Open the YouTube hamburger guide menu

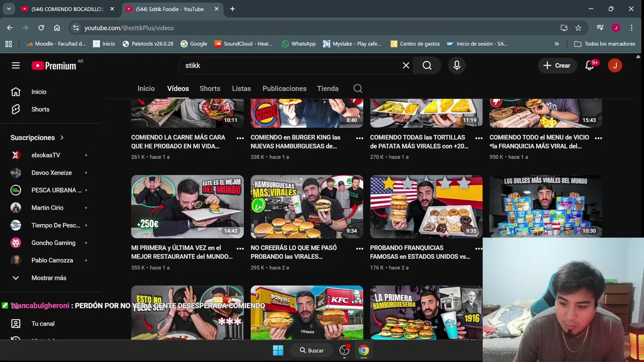click(16, 65)
